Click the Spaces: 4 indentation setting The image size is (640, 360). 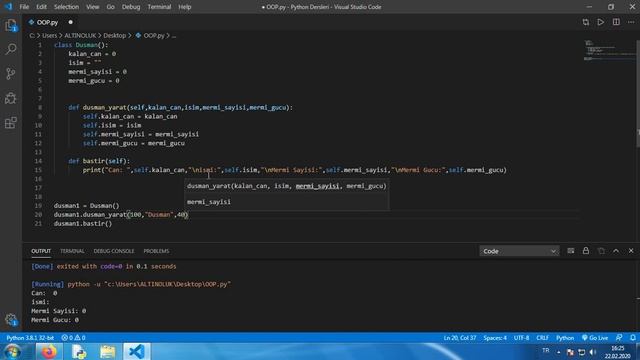click(495, 338)
